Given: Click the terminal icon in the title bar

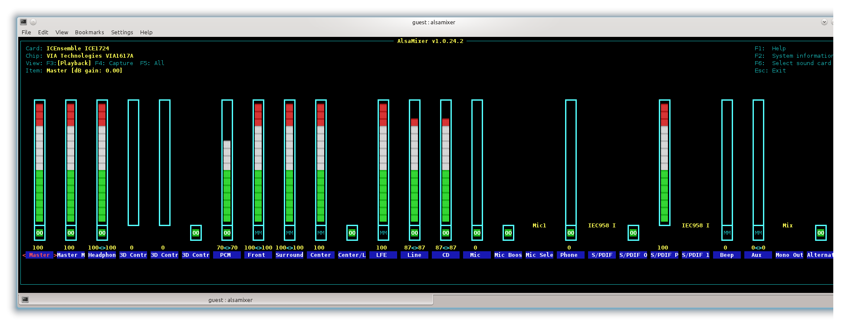Looking at the screenshot, I should (x=23, y=22).
